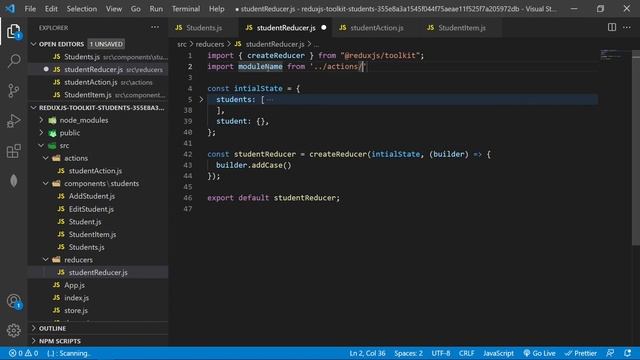Open the Terminal menu
This screenshot has height=360, width=640.
(186, 9)
